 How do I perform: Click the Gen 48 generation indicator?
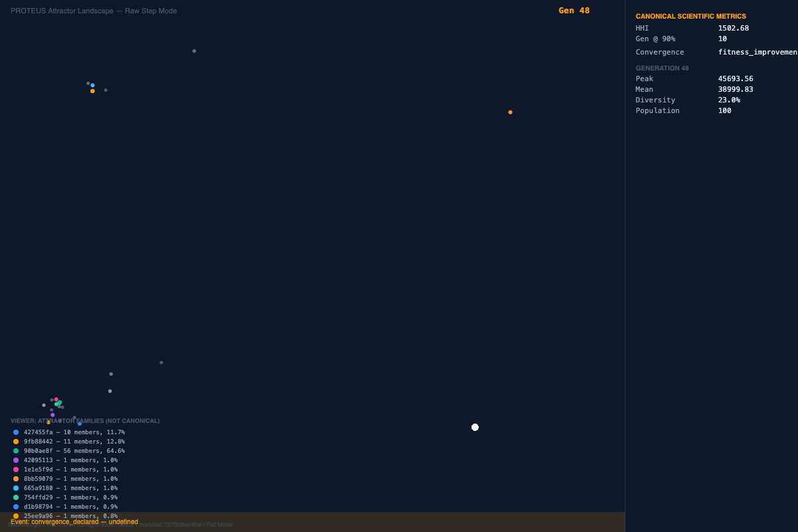coord(574,11)
